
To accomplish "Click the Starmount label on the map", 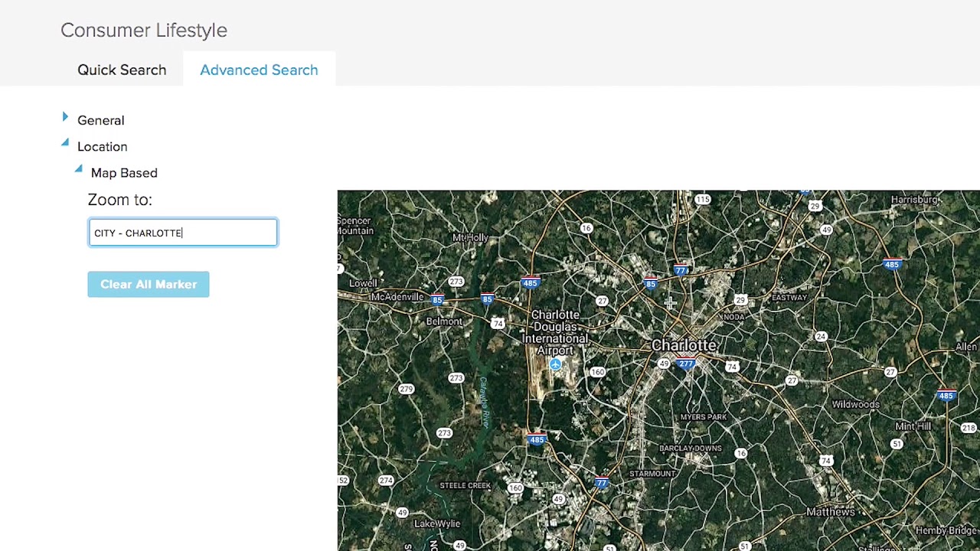I will (x=652, y=474).
